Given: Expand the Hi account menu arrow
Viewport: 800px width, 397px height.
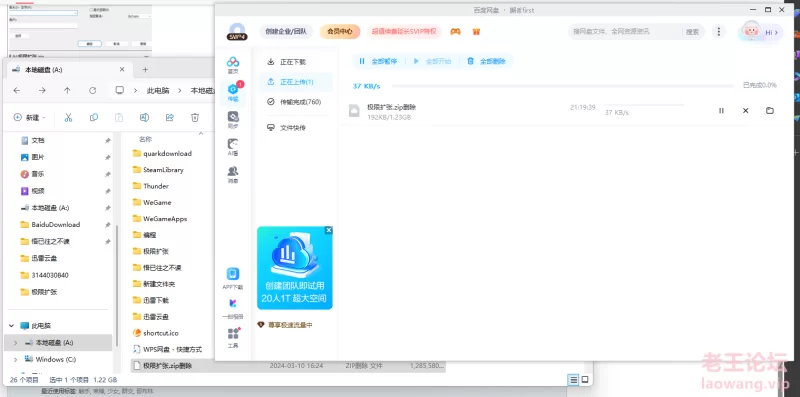Looking at the screenshot, I should click(x=777, y=32).
